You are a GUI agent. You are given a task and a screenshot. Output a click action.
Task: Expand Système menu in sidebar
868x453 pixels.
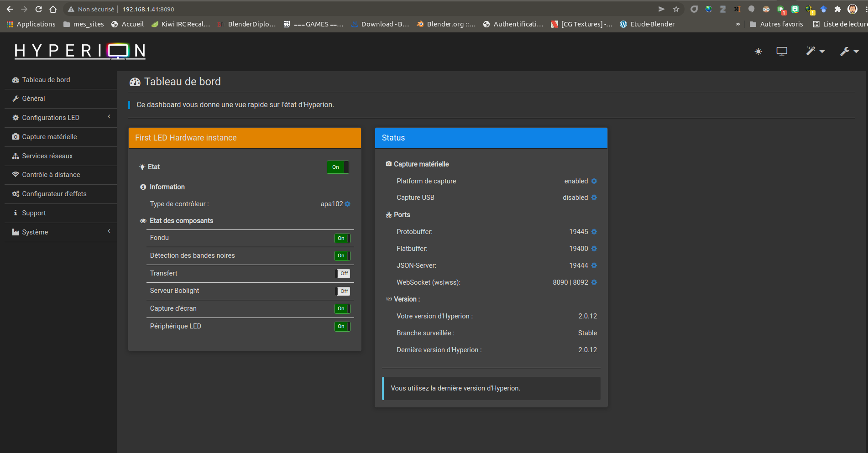tap(61, 232)
